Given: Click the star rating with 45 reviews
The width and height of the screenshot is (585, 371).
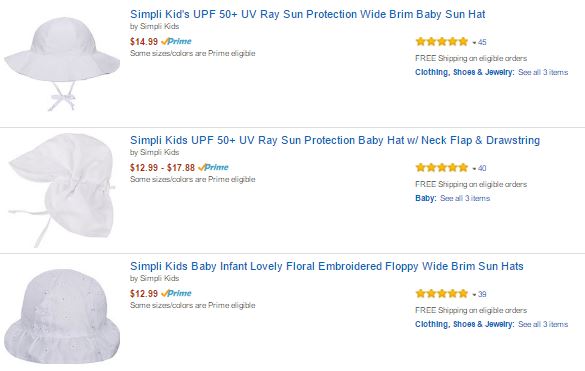Looking at the screenshot, I should coord(442,41).
